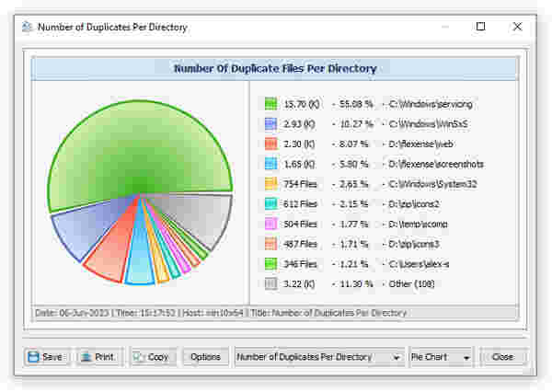The image size is (552, 392).
Task: Click the printer icon on the Print button
Action: click(86, 357)
